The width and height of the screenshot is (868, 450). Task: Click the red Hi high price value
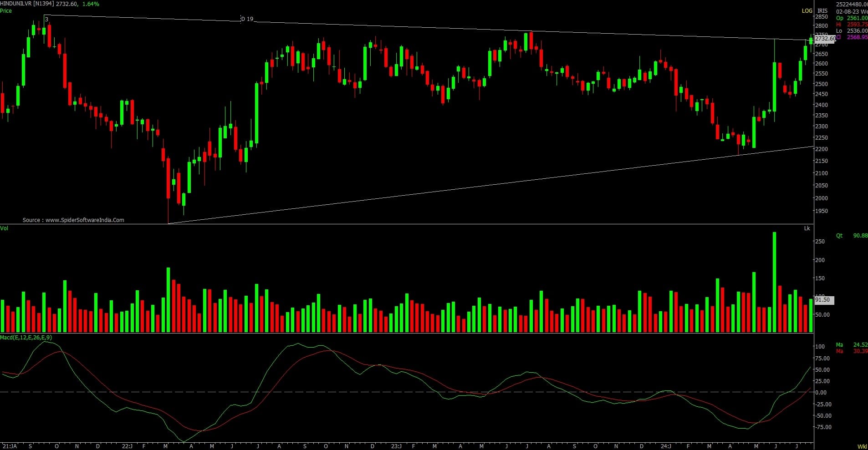[x=857, y=25]
